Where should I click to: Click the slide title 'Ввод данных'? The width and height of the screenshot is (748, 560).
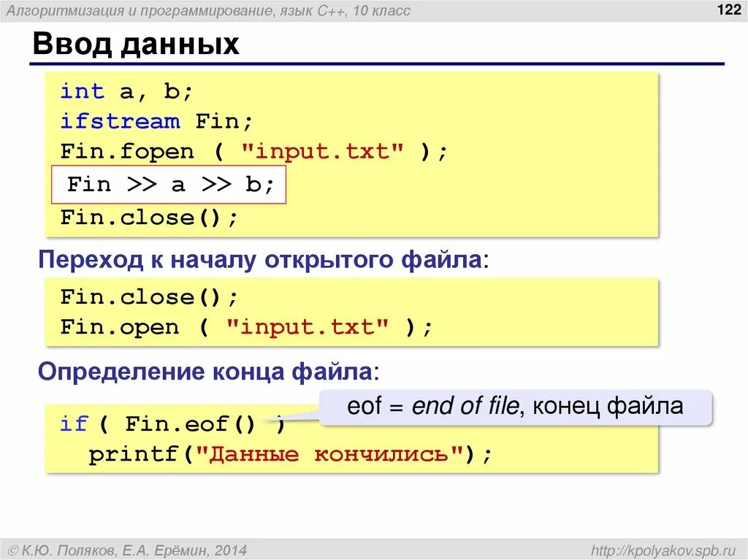point(136,44)
